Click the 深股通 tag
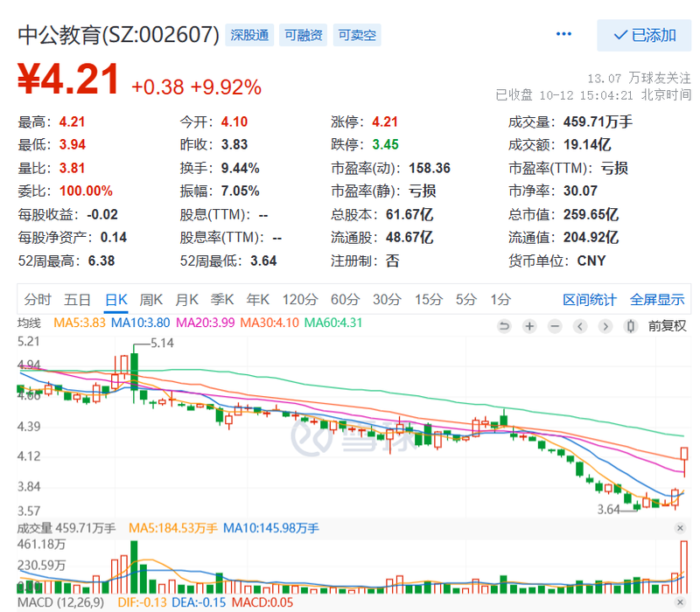 249,35
